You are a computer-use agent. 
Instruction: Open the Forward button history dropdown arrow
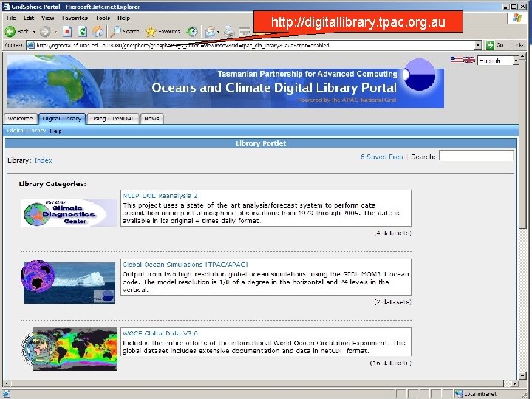click(55, 32)
